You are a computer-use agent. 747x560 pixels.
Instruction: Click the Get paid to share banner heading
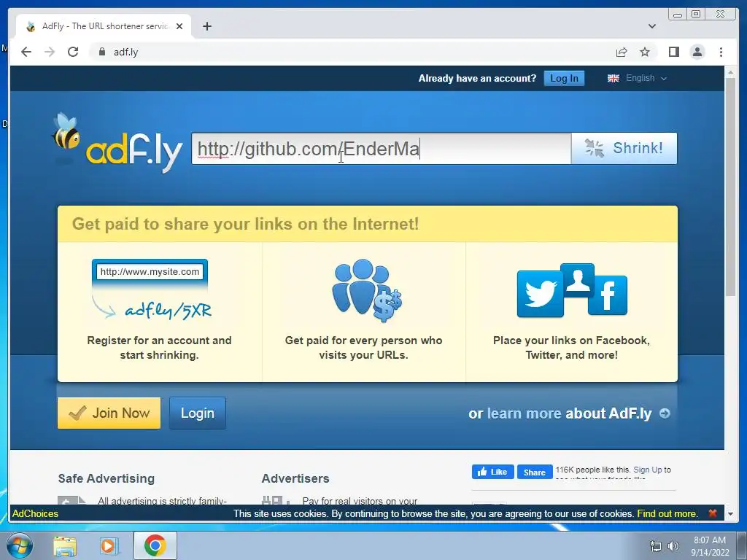(x=245, y=224)
